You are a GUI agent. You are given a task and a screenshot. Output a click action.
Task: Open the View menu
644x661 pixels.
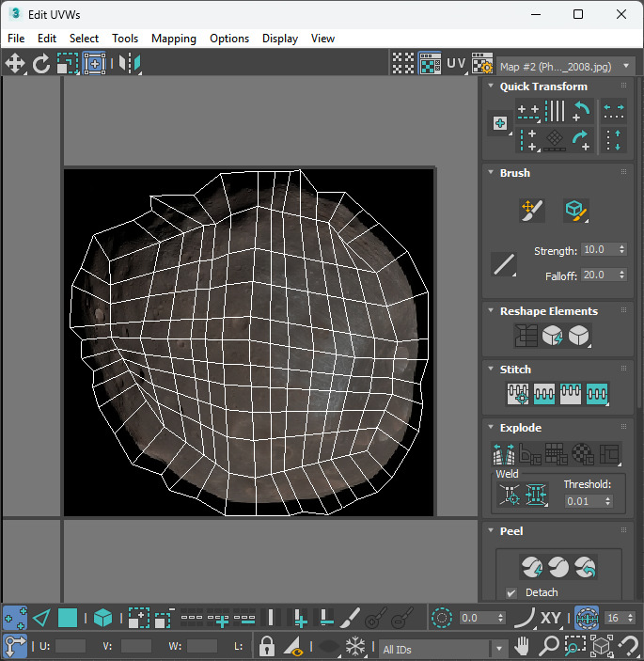click(322, 39)
